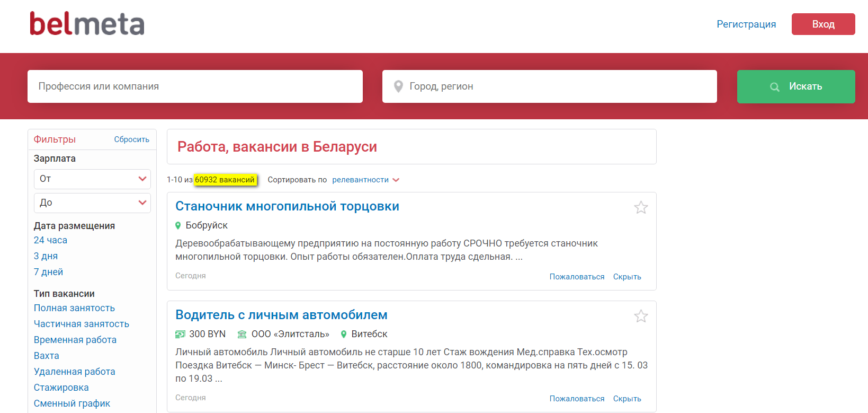Focus the Профессия или компания search field
The image size is (868, 413).
click(195, 86)
